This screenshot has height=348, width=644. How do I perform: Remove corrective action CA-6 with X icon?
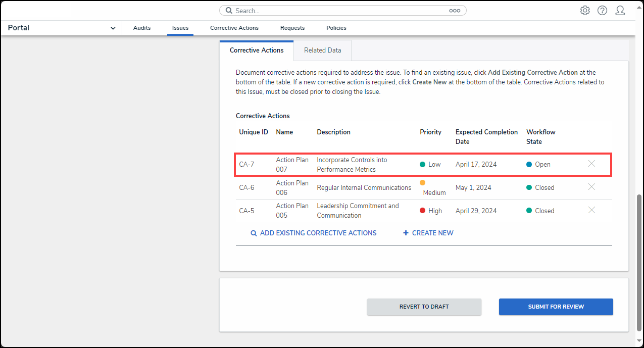pos(591,187)
